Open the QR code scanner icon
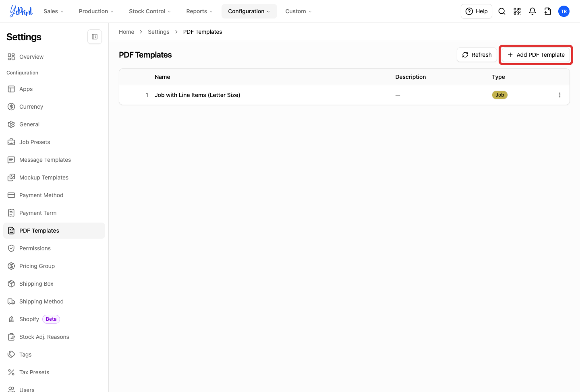 click(517, 11)
